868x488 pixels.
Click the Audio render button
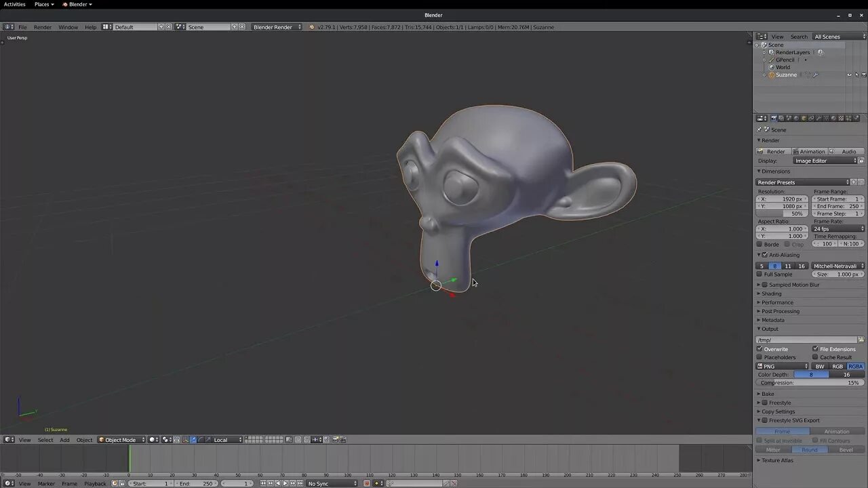click(x=846, y=151)
